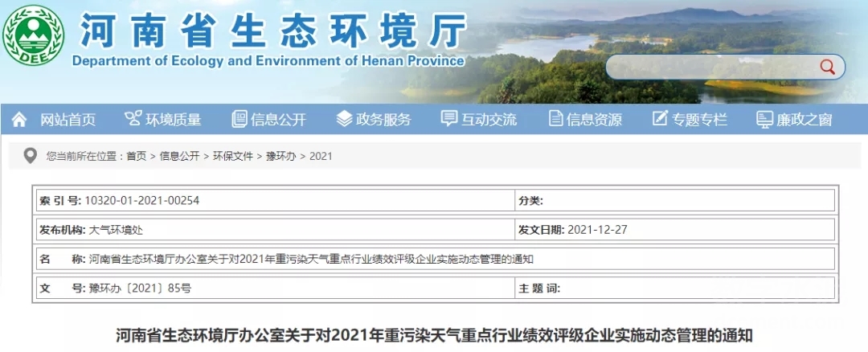Open the 环境质量 menu item
The height and width of the screenshot is (352, 868).
(174, 119)
